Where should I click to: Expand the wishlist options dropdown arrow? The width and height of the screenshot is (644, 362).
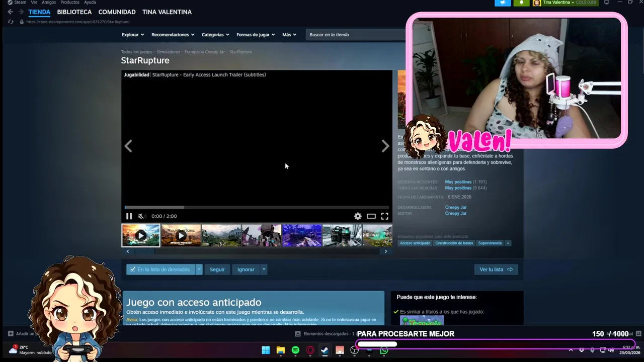click(x=199, y=269)
